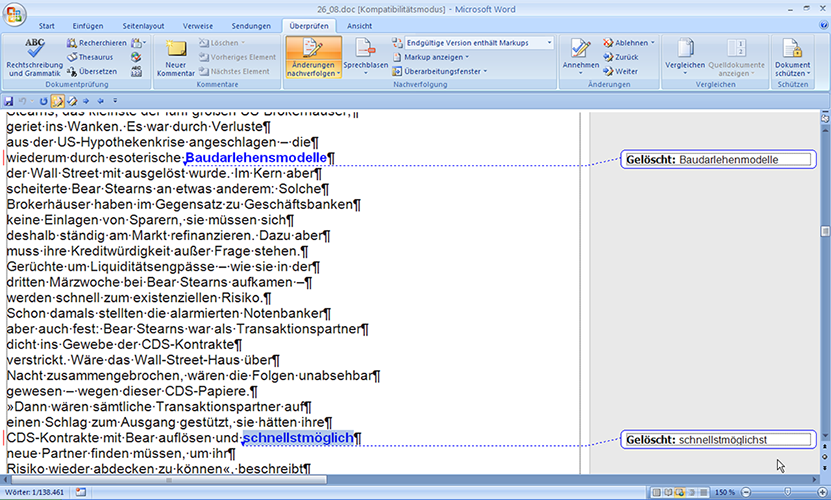
Task: Click the Vergleichen icon
Action: (685, 57)
